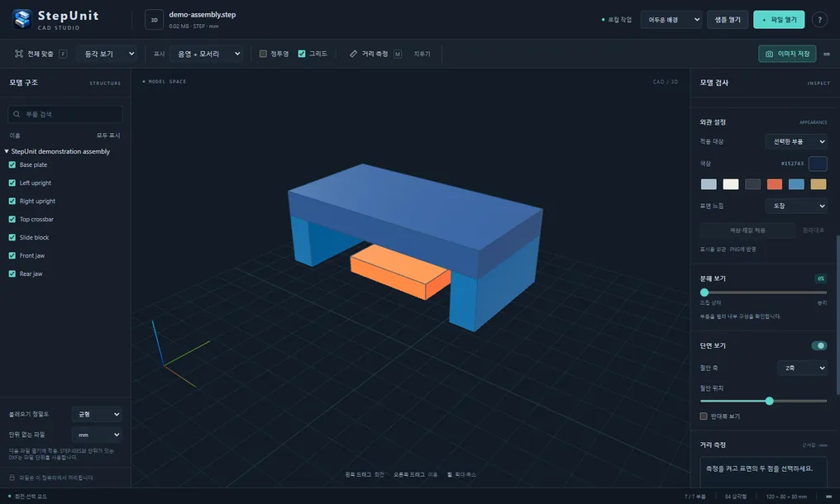This screenshot has width=840, height=504.
Task: Open the 어두운 배경 background dropdown
Action: tap(671, 20)
